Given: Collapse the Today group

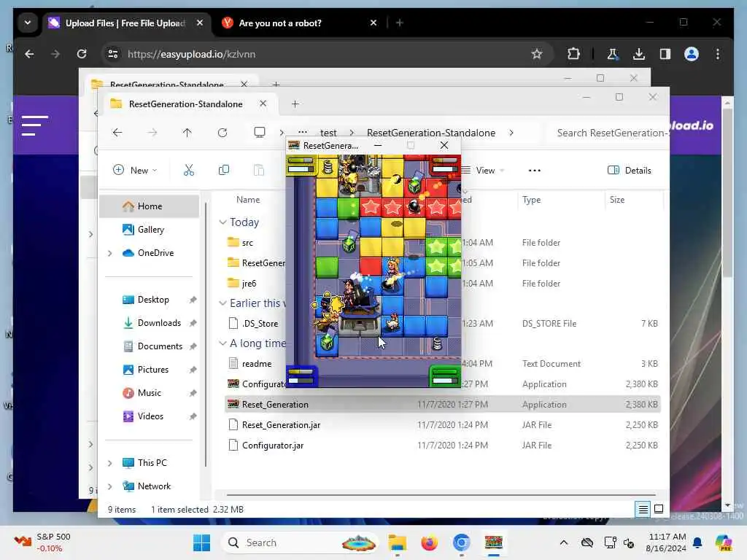Looking at the screenshot, I should pyautogui.click(x=222, y=222).
